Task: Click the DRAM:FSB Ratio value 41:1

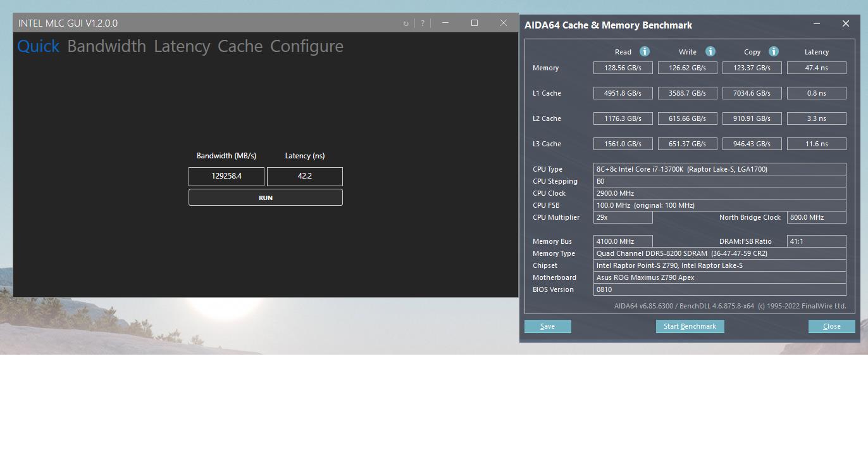Action: (817, 241)
